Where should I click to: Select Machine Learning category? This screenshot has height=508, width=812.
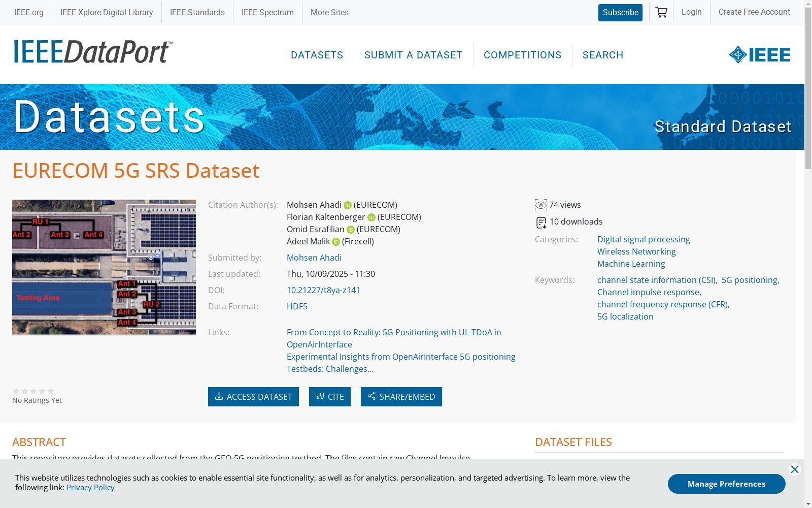631,264
